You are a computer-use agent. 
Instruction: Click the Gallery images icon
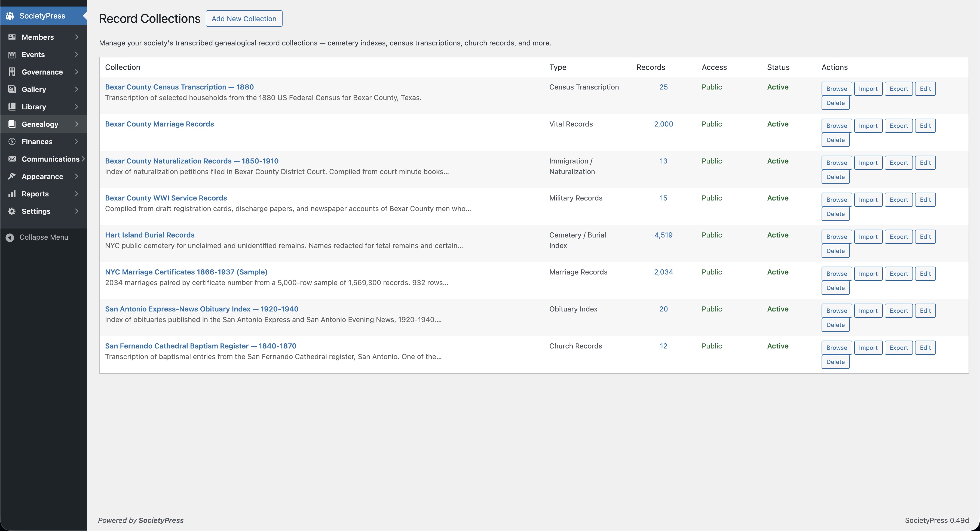click(x=12, y=89)
